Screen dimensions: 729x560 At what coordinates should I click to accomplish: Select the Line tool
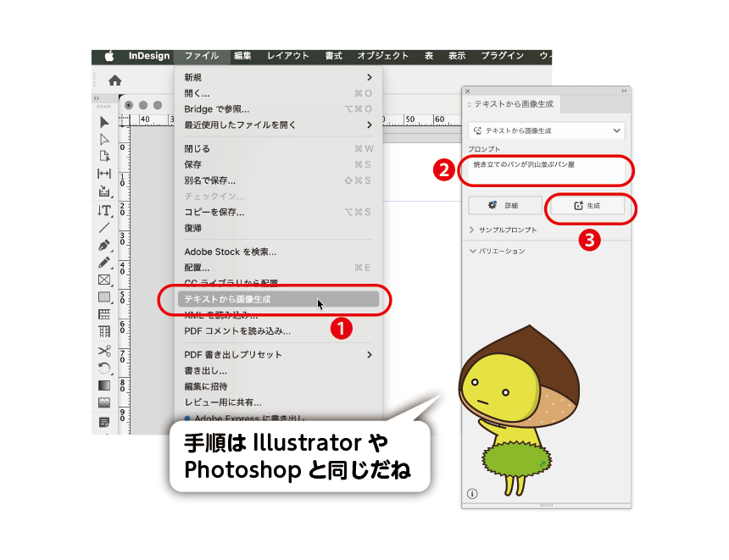[x=104, y=228]
